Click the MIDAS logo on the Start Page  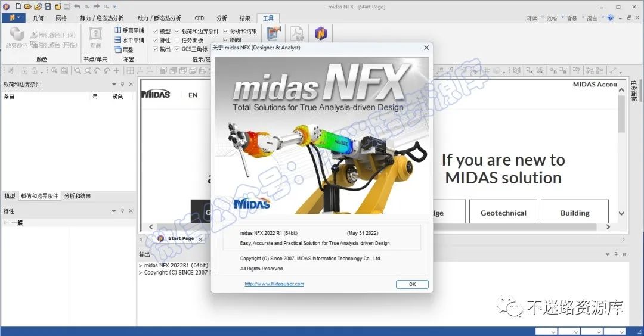[156, 94]
